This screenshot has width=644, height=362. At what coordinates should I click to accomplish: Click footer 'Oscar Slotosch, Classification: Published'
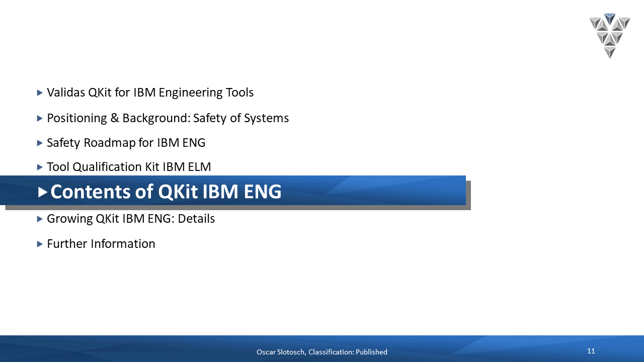pos(322,352)
